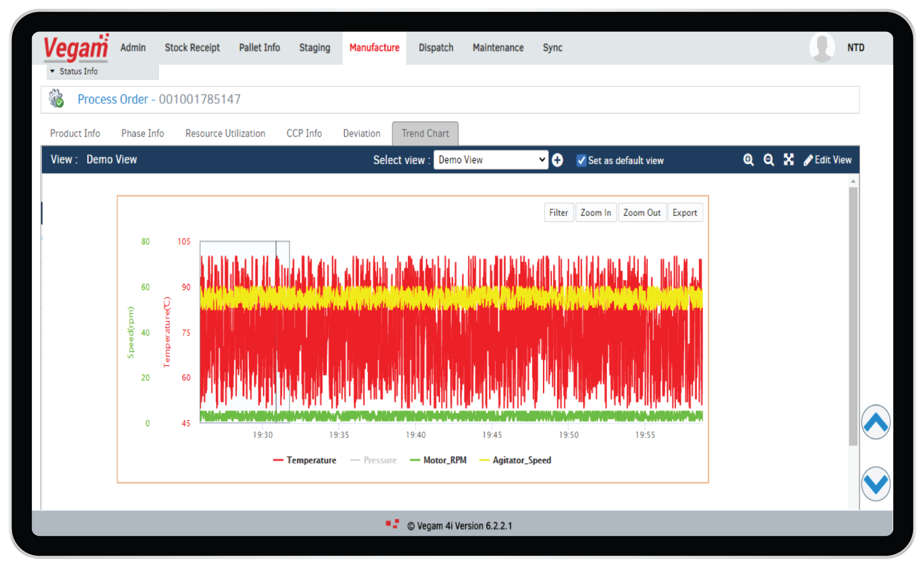This screenshot has width=924, height=567.
Task: Open the Manufacture menu
Action: 374,48
